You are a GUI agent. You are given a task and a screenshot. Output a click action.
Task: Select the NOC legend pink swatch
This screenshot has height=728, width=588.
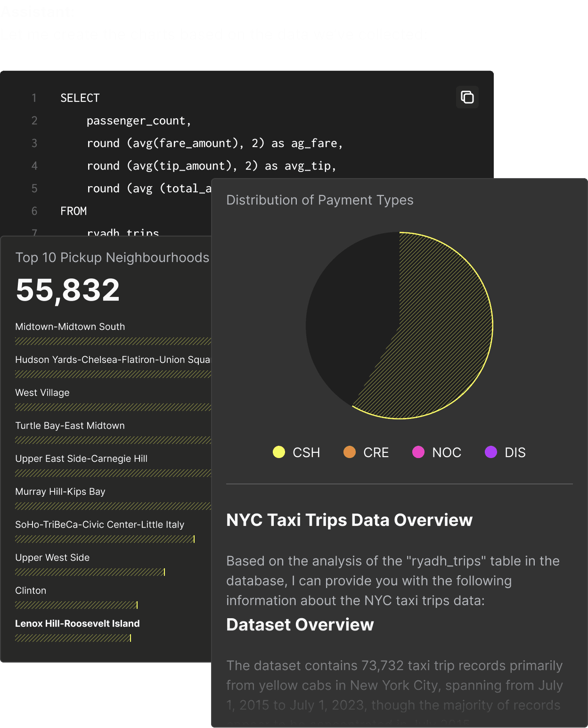(418, 452)
